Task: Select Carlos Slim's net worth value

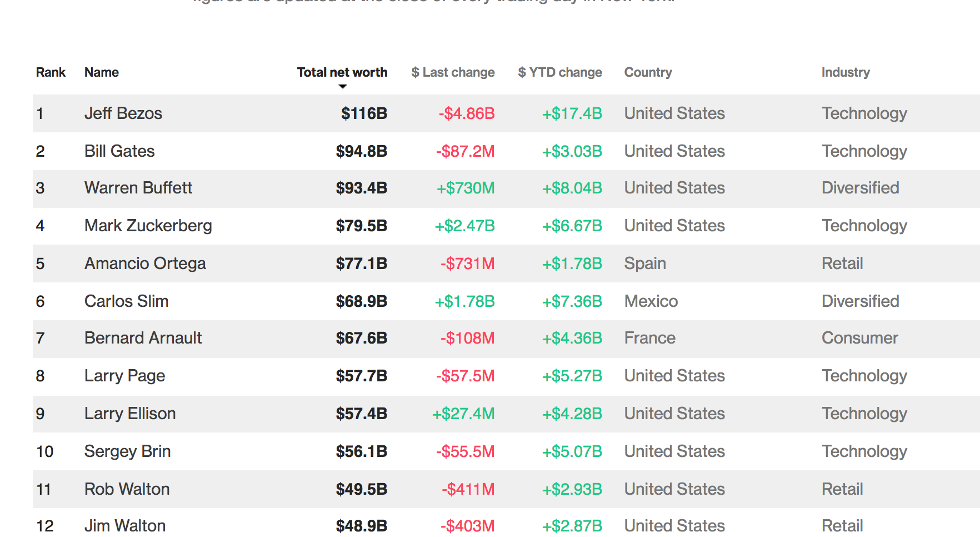Action: coord(361,301)
